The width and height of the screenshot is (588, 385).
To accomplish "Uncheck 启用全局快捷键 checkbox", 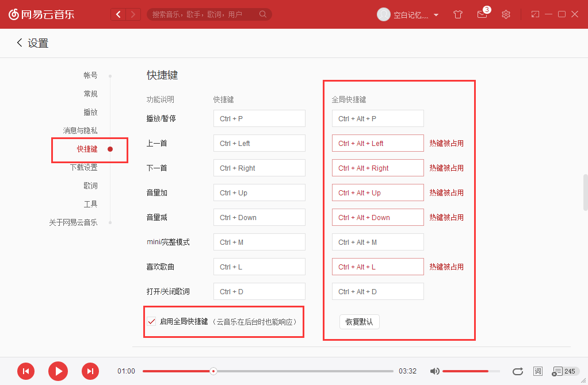I will tap(152, 322).
